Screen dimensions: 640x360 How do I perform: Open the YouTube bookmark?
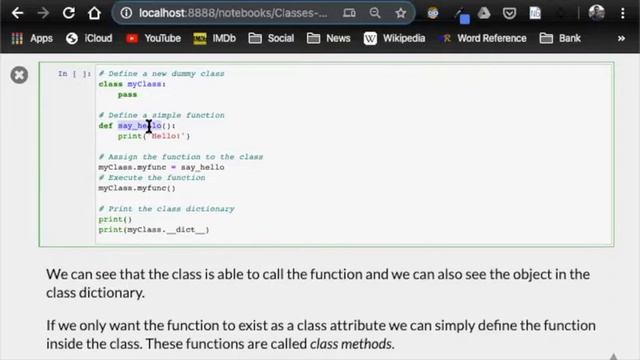(153, 38)
